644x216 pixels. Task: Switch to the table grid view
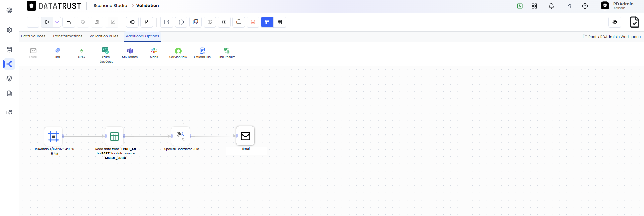280,22
